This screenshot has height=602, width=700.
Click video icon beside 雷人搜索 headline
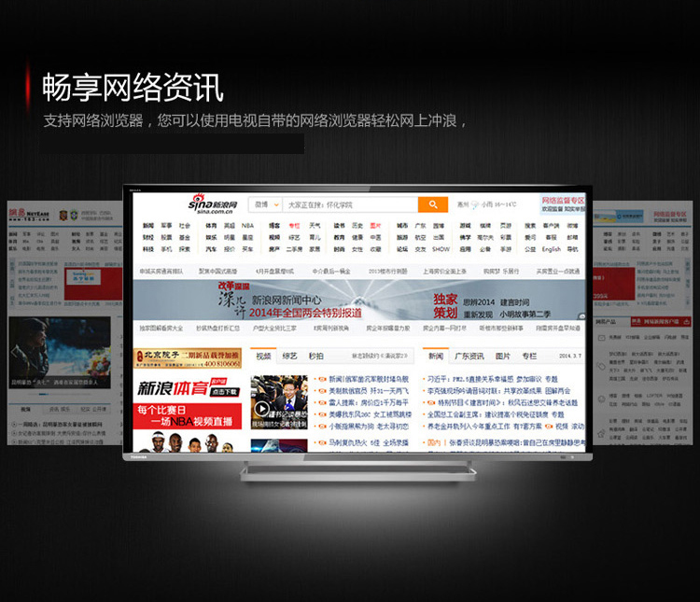point(323,403)
